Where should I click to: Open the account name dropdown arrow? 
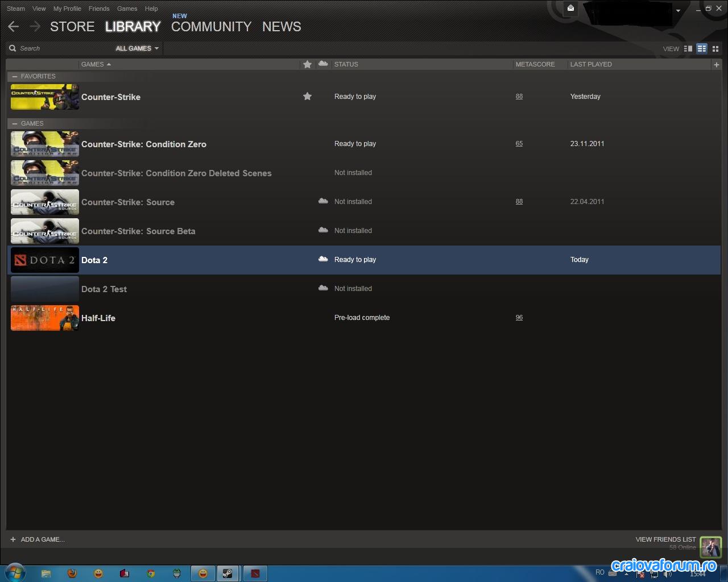[x=678, y=10]
